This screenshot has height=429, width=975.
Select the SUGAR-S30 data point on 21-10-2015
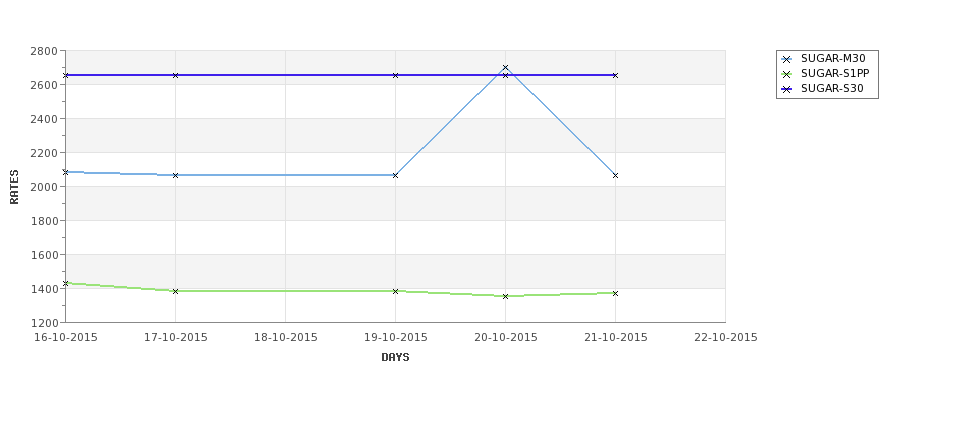click(616, 76)
